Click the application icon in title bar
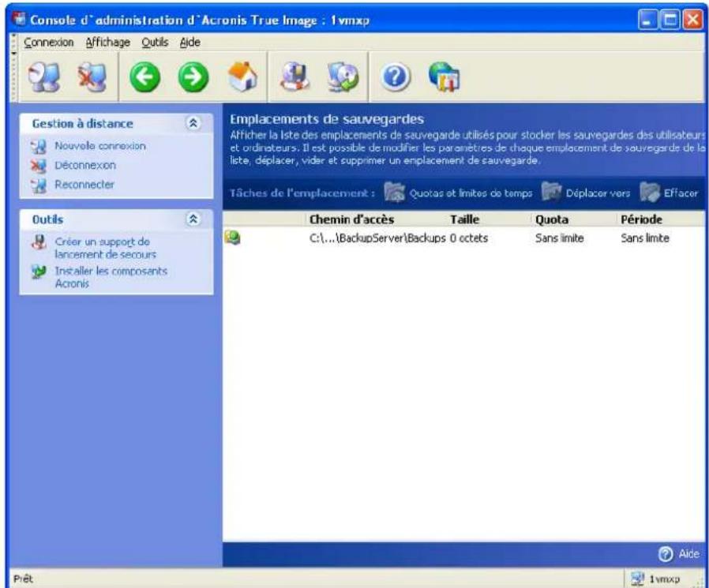The width and height of the screenshot is (709, 588). point(19,20)
